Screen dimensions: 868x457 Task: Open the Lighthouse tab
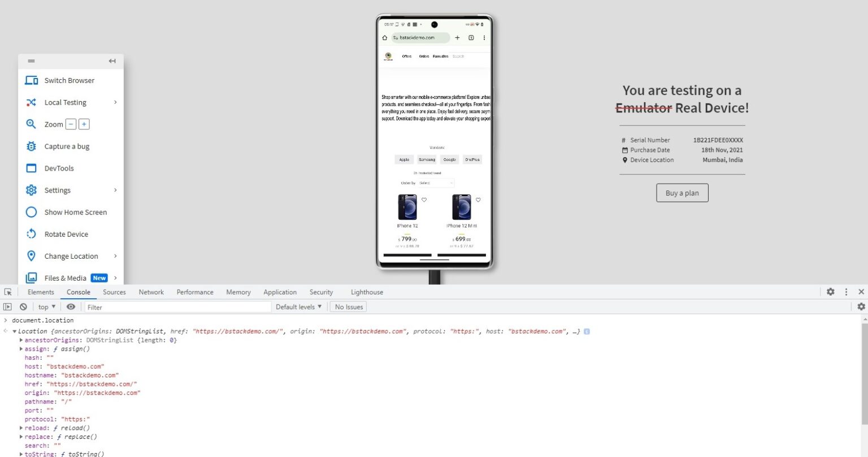[x=366, y=292]
